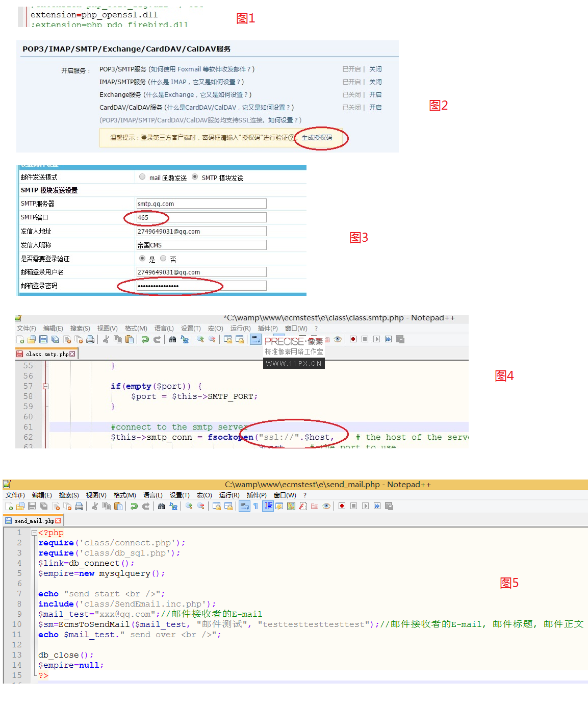This screenshot has height=705, width=588.
Task: Click the 生成授权码 link
Action: (317, 138)
